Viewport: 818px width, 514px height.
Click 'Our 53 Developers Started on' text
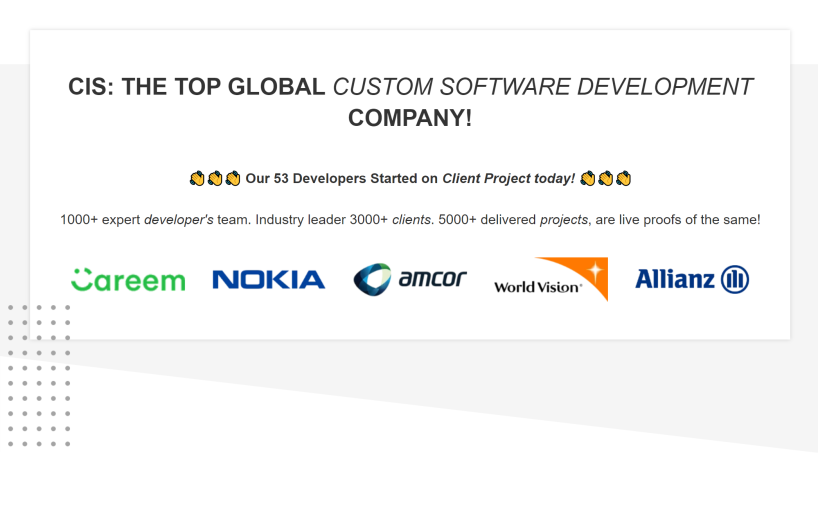pyautogui.click(x=342, y=178)
